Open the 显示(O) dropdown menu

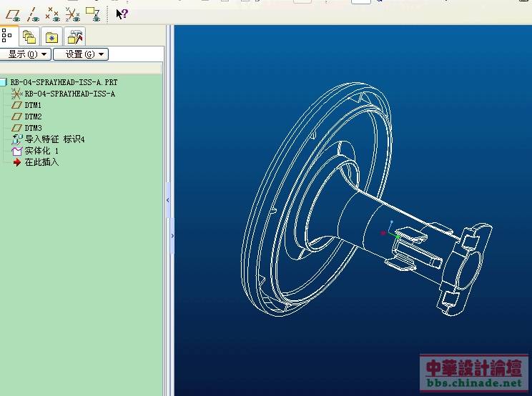point(26,54)
